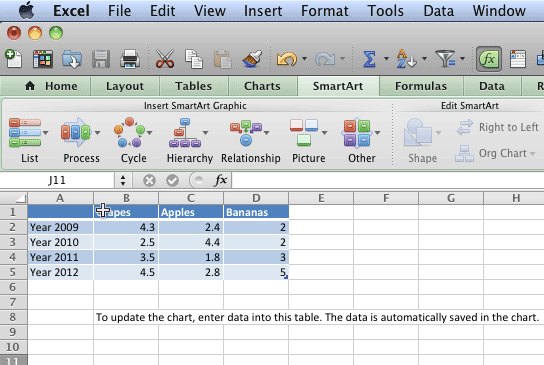This screenshot has width=544, height=365.
Task: Click the Select All corner of grid
Action: click(x=14, y=198)
